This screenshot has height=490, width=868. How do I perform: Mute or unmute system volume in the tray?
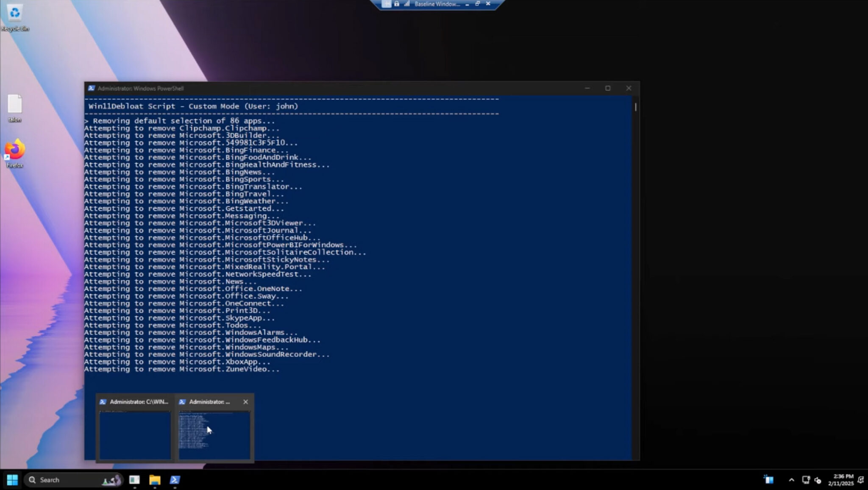point(818,480)
